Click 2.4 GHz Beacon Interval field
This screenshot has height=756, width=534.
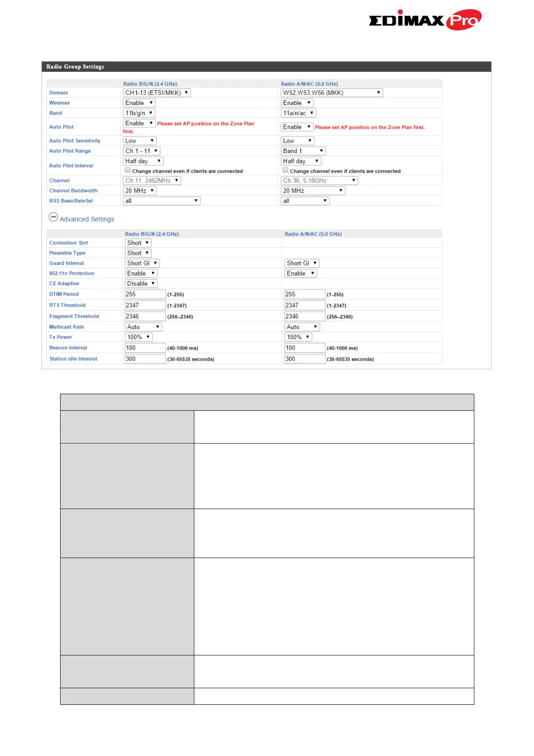pos(145,348)
